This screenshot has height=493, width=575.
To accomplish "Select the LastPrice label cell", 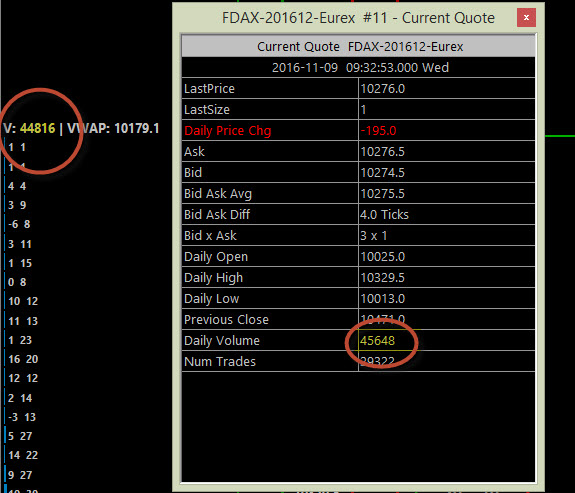I will pyautogui.click(x=270, y=88).
